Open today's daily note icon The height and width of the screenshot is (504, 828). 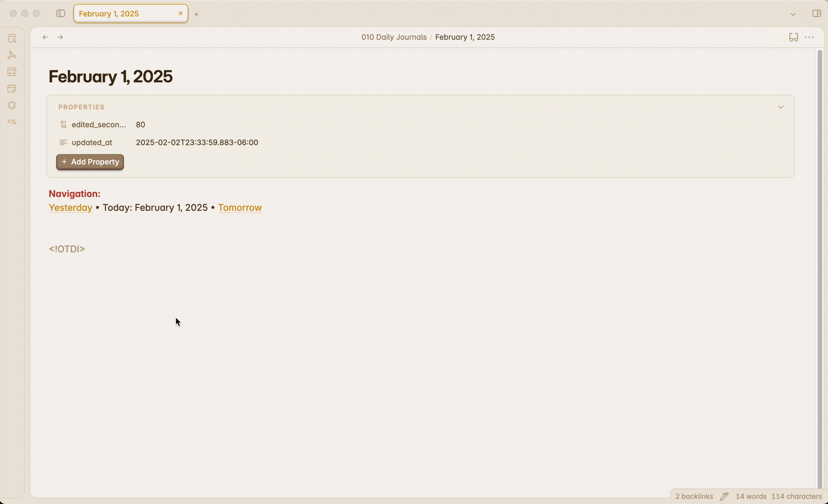[12, 89]
